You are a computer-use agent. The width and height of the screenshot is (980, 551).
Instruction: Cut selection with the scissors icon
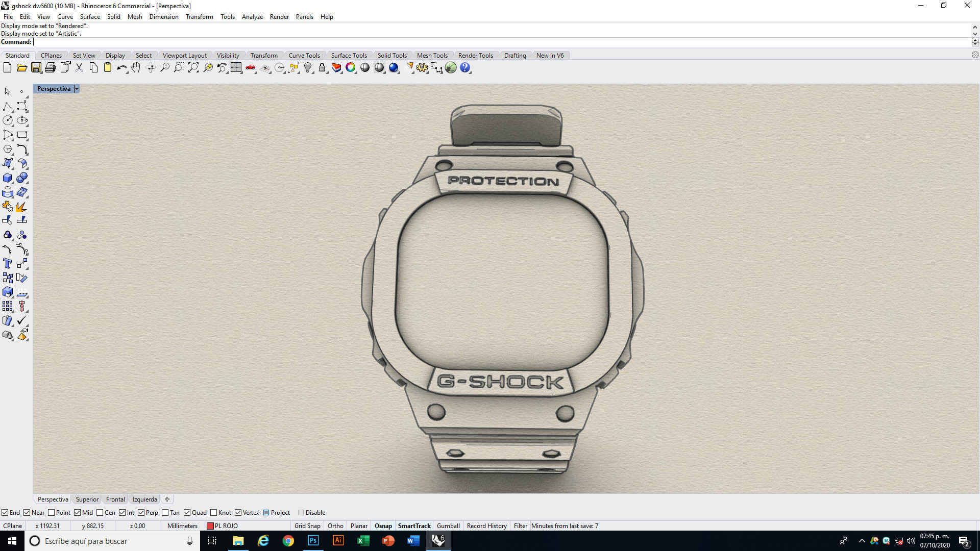(x=79, y=67)
